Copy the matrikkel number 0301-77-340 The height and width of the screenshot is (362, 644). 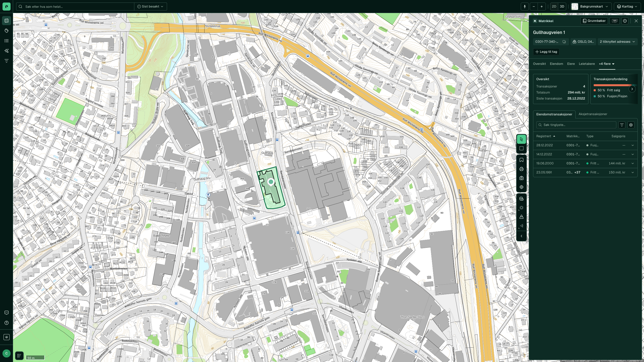[564, 42]
